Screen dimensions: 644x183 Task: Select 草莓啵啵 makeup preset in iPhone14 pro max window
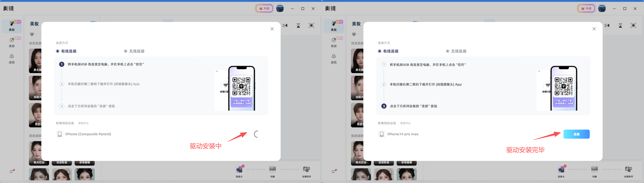tap(407, 162)
